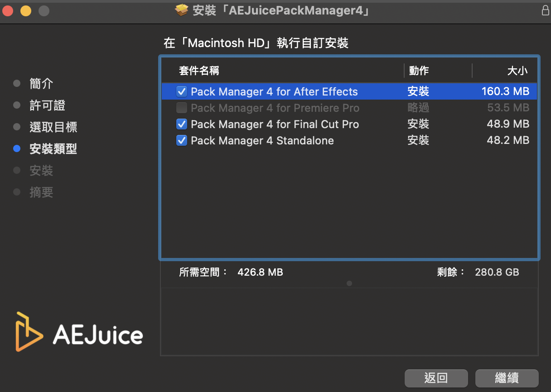Click the 48.9 MB size cell
The height and width of the screenshot is (392, 551).
(508, 124)
